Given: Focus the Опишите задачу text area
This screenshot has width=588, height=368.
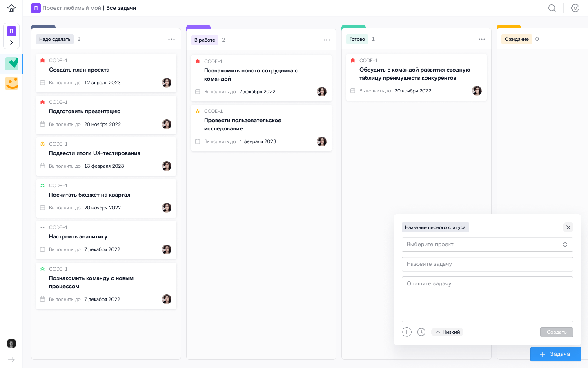Looking at the screenshot, I should [488, 299].
